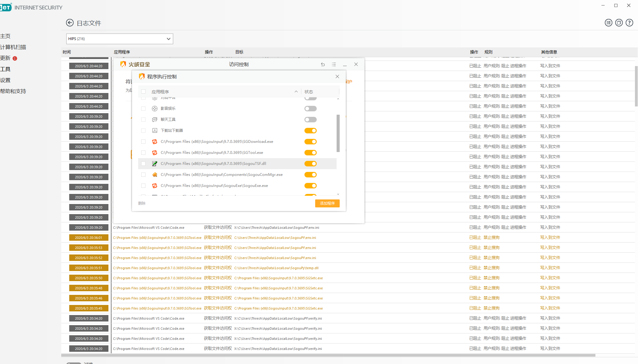Image resolution: width=638 pixels, height=364 pixels.
Task: Click the shield icon in 程序执行控制 title
Action: 142,76
